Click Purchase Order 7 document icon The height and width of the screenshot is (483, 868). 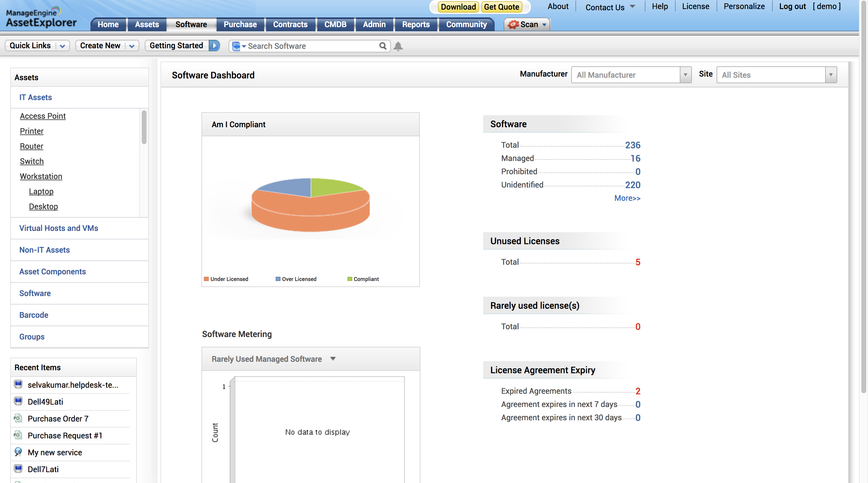18,418
